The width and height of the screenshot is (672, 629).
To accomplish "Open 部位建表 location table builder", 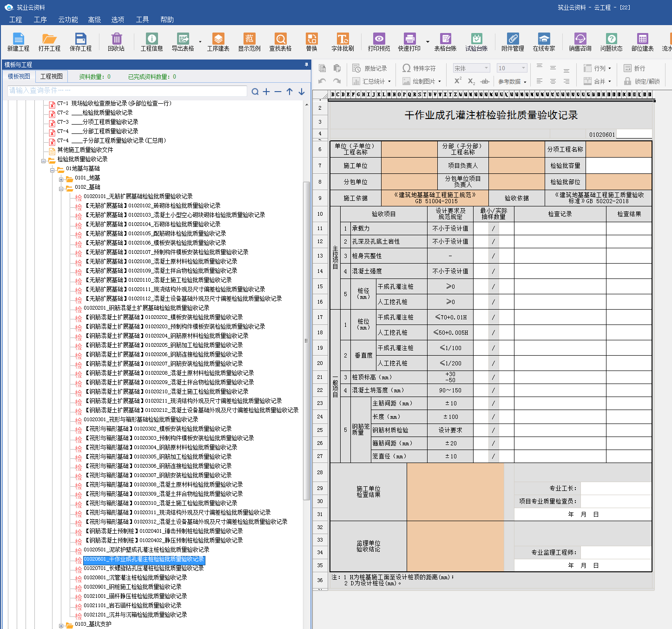I will (x=643, y=42).
